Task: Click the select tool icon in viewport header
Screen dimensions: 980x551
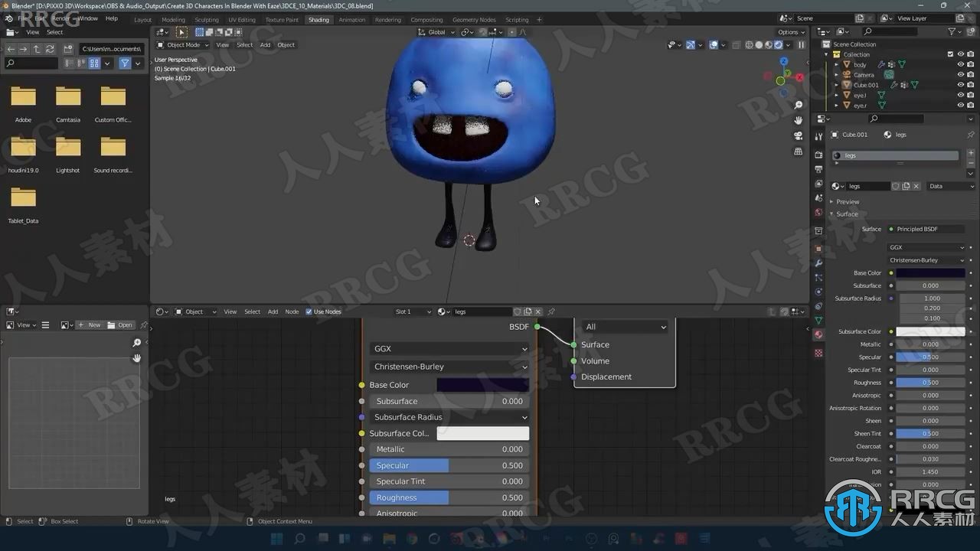Action: (181, 32)
